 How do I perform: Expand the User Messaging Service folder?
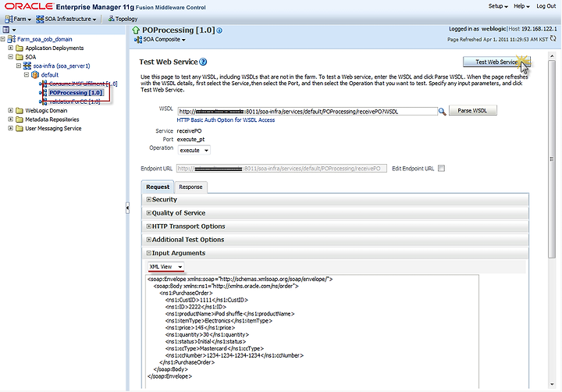pyautogui.click(x=11, y=128)
